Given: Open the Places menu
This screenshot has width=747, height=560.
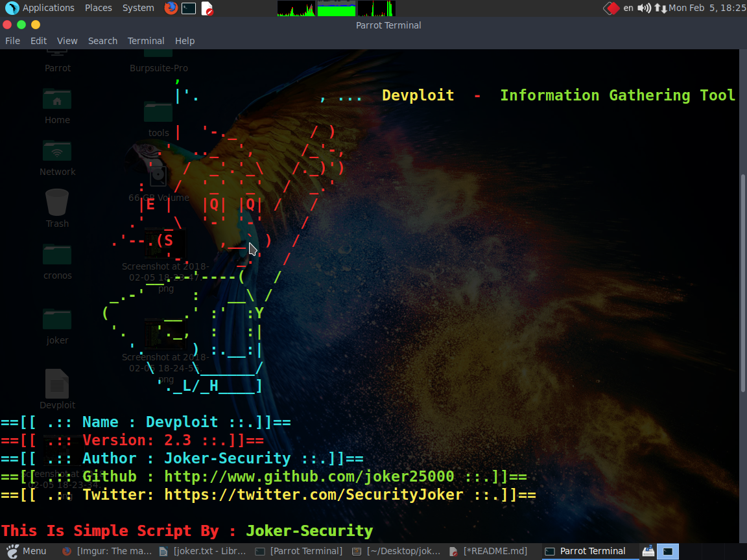Looking at the screenshot, I should [98, 8].
